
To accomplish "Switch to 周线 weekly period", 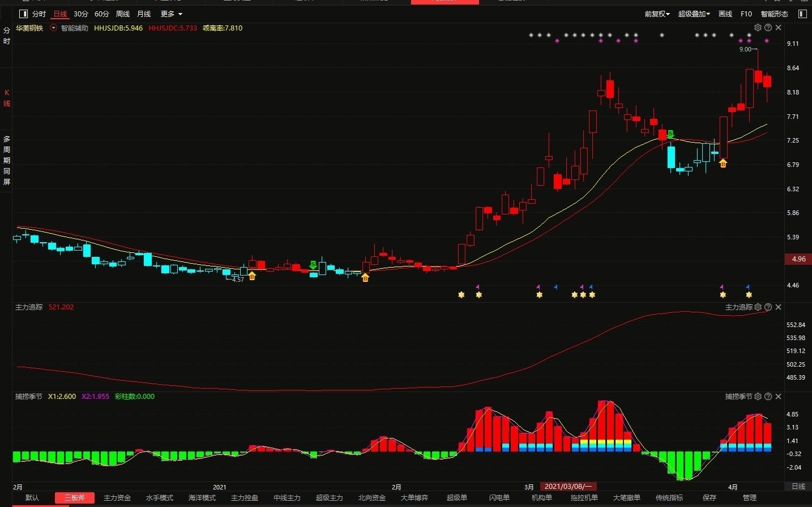I will (x=123, y=14).
